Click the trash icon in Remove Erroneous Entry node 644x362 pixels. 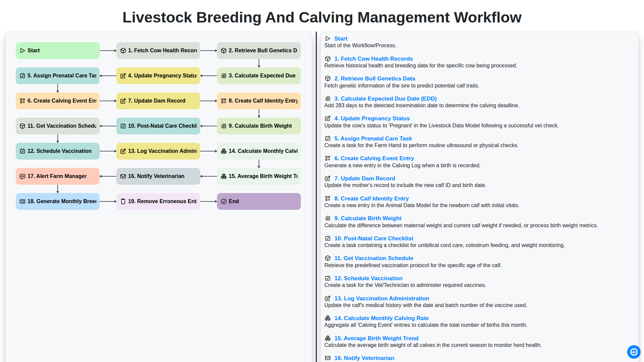(x=123, y=201)
